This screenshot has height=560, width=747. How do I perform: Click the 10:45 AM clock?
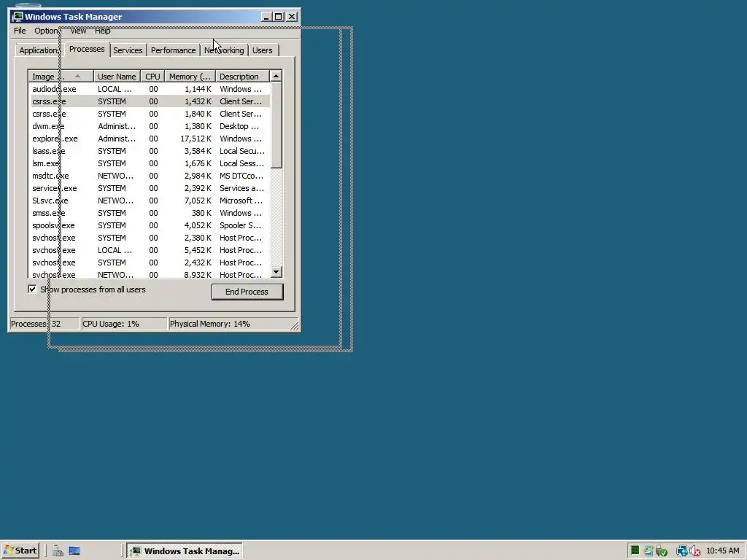pos(723,551)
